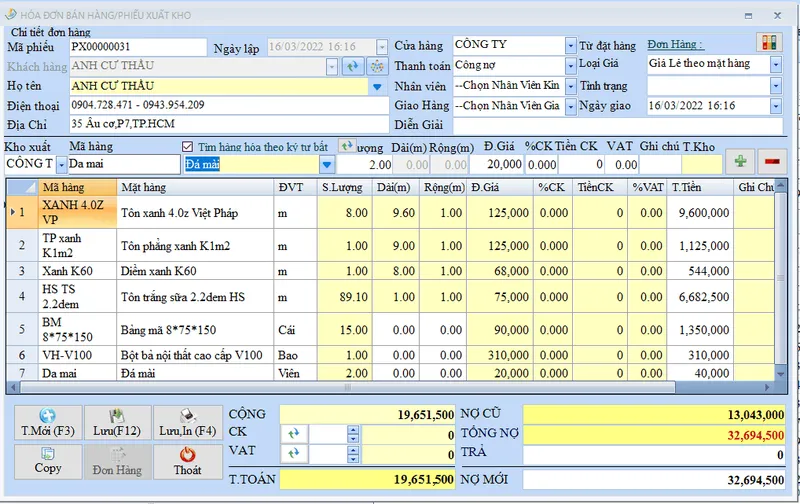Viewport: 800px width, 504px height.
Task: Open the Thanh toán Công nợ dropdown
Action: (x=570, y=65)
